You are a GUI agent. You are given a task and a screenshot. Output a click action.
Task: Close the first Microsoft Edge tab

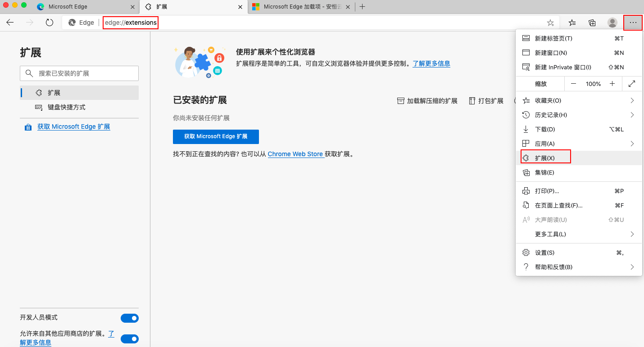pos(132,7)
